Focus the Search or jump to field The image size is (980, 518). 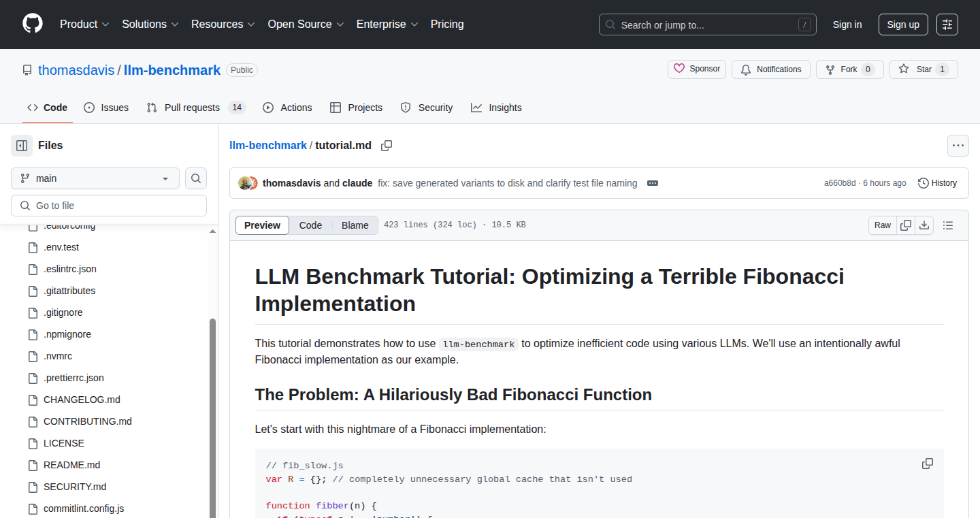point(707,25)
